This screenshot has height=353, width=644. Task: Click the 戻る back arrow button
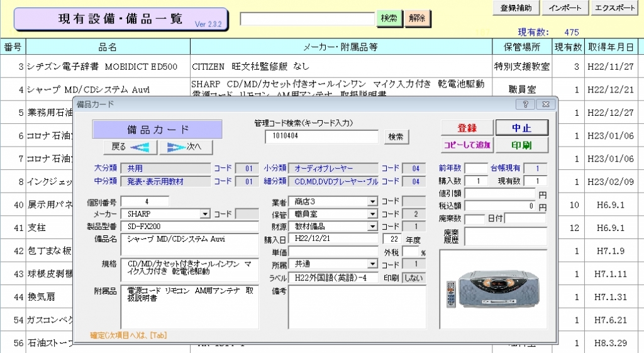tap(130, 147)
